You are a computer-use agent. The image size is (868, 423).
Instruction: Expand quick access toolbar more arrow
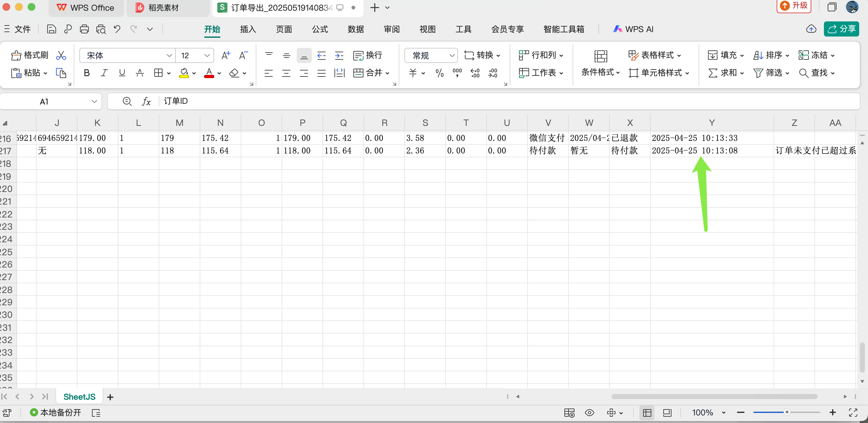tap(150, 29)
